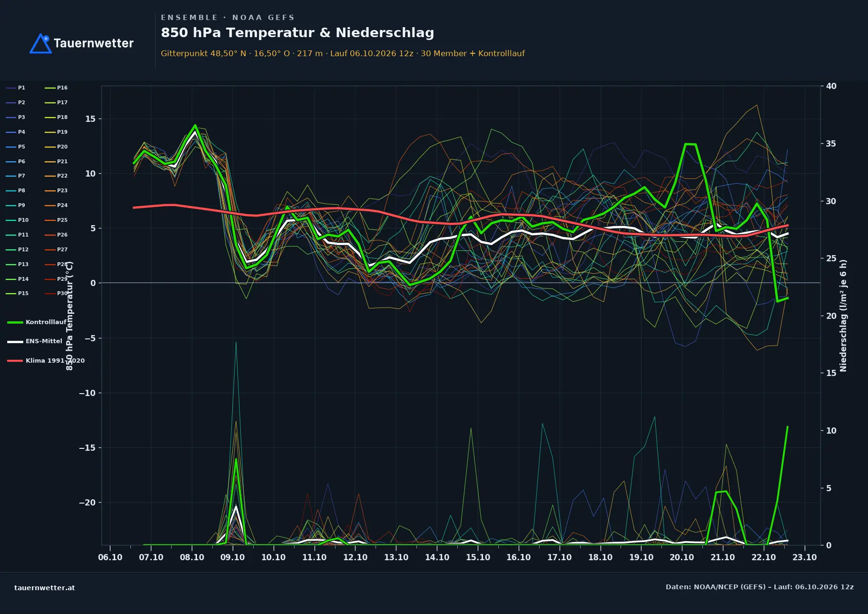Click the '−20' temperature axis tick label

pos(88,503)
